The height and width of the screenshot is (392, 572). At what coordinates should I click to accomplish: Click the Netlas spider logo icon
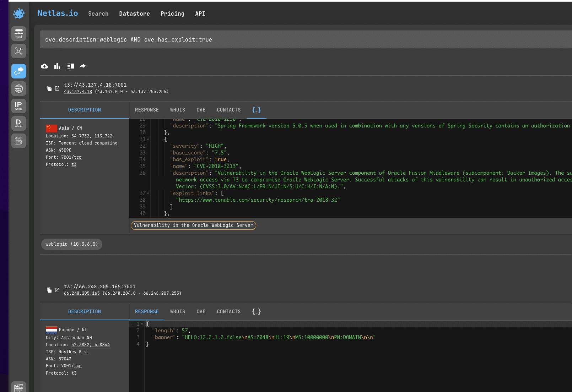(18, 13)
